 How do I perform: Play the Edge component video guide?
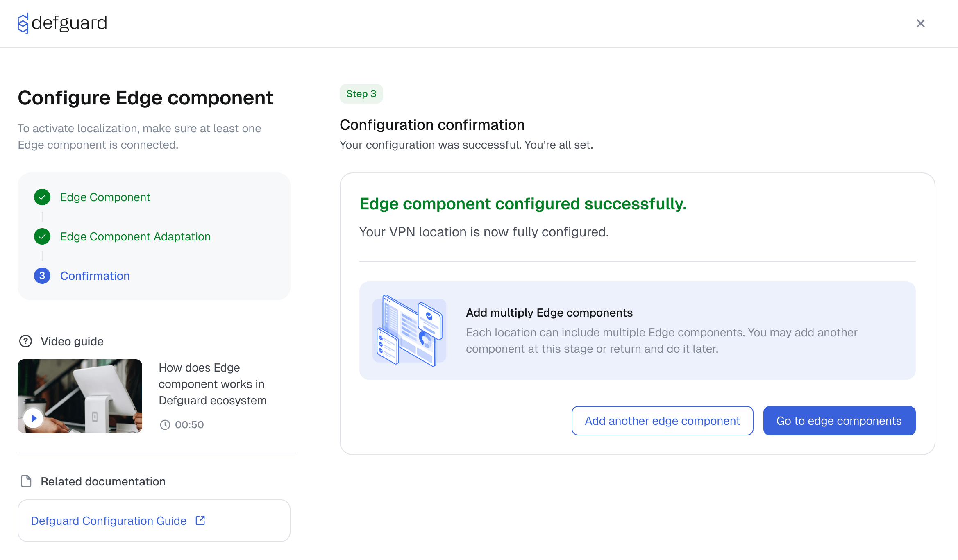[34, 418]
